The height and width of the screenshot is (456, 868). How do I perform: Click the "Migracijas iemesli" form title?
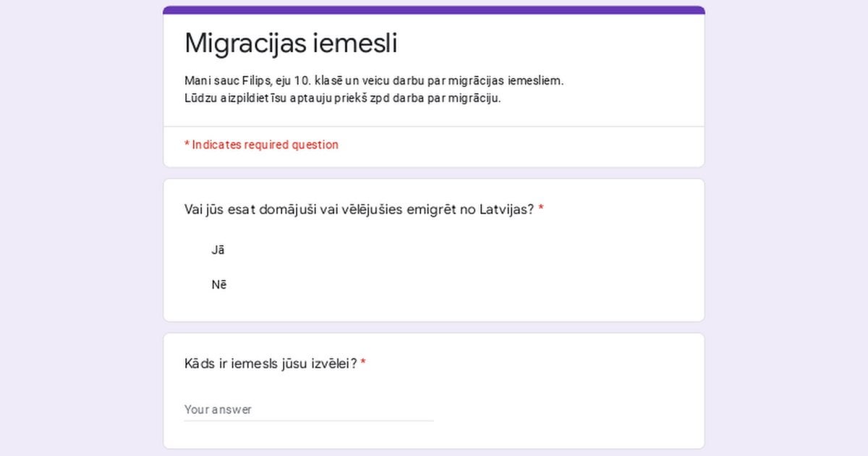[291, 43]
